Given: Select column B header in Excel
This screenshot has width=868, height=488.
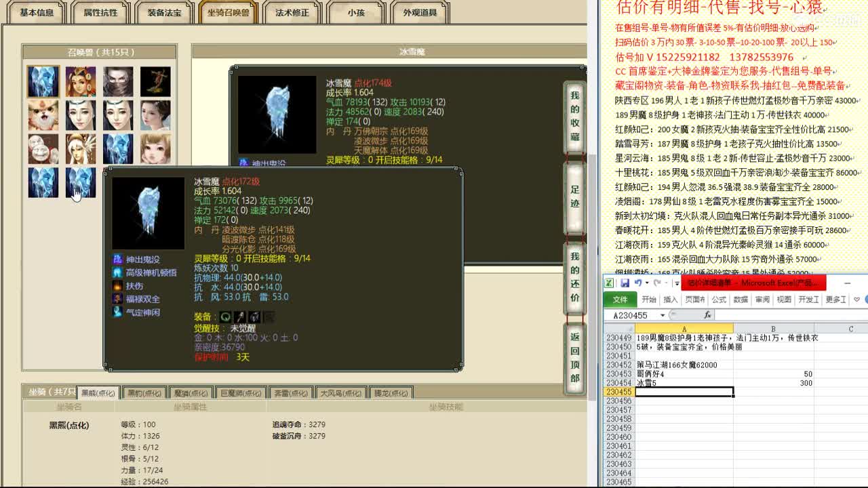Looking at the screenshot, I should pos(773,329).
